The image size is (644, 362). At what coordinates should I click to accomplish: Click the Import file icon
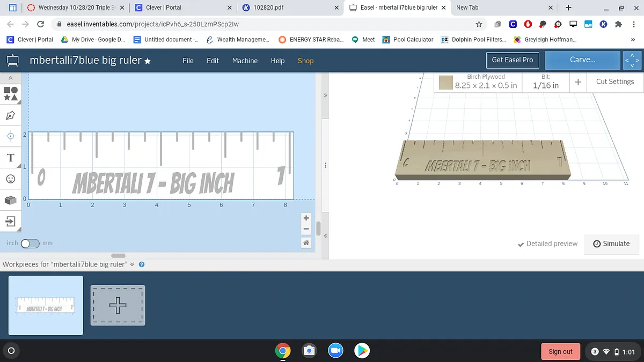(11, 221)
